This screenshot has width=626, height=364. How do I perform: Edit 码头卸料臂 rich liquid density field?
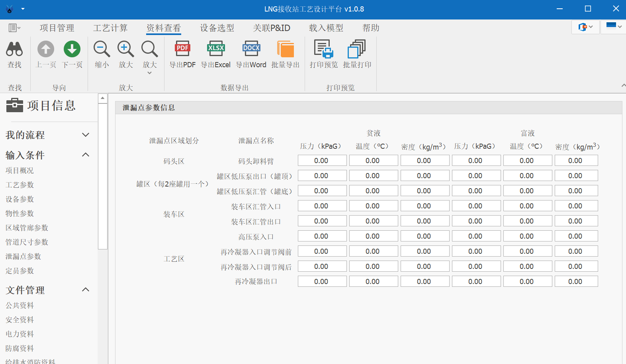[576, 161]
